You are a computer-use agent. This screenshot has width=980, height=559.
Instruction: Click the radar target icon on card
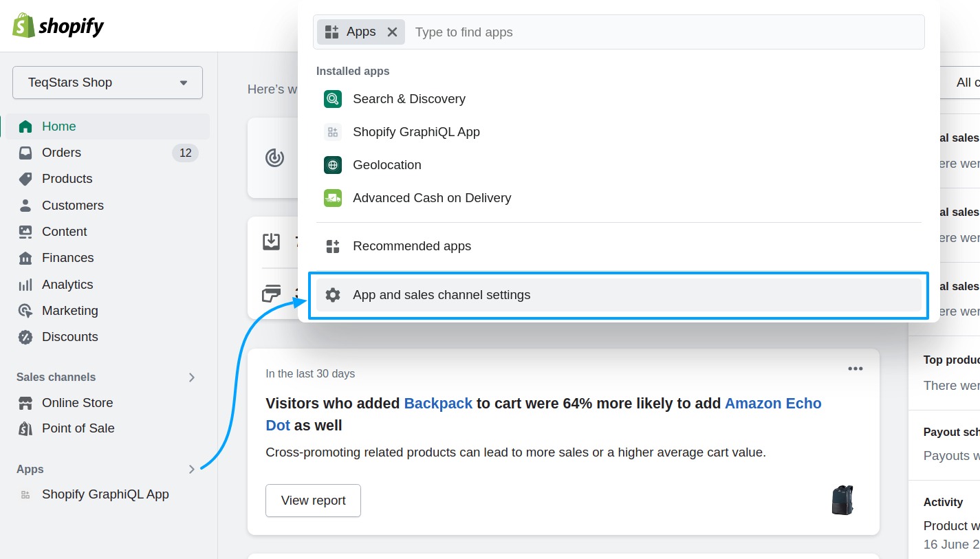pos(274,158)
